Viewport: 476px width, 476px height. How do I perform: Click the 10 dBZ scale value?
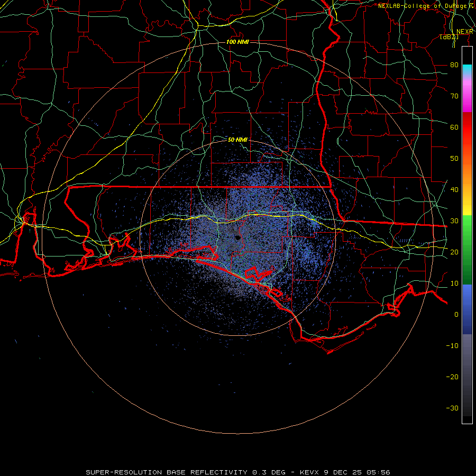454,283
